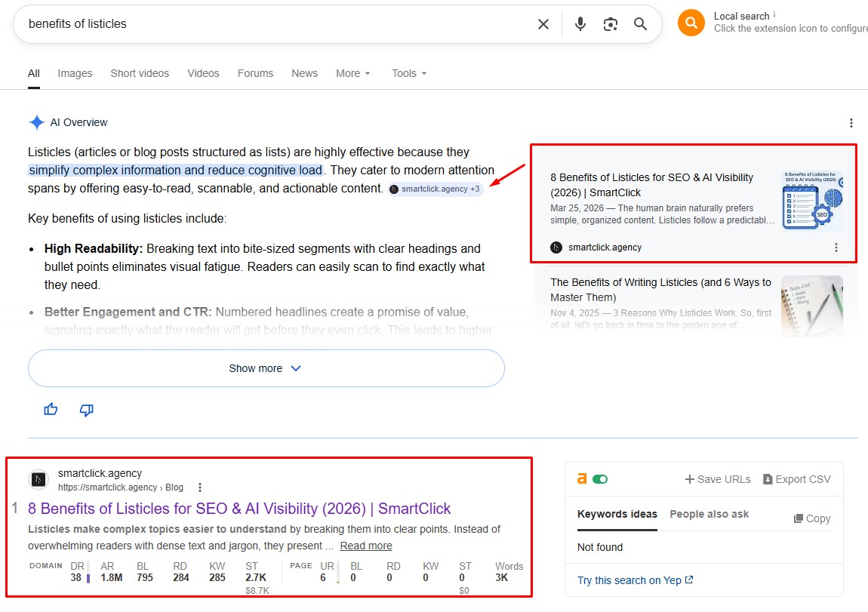
Task: Click the Copy button in keywords panel
Action: coord(812,518)
